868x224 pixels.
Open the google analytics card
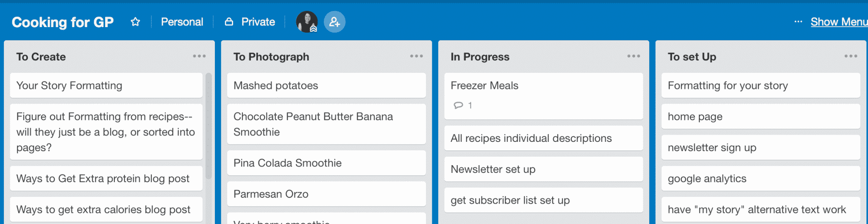point(761,178)
